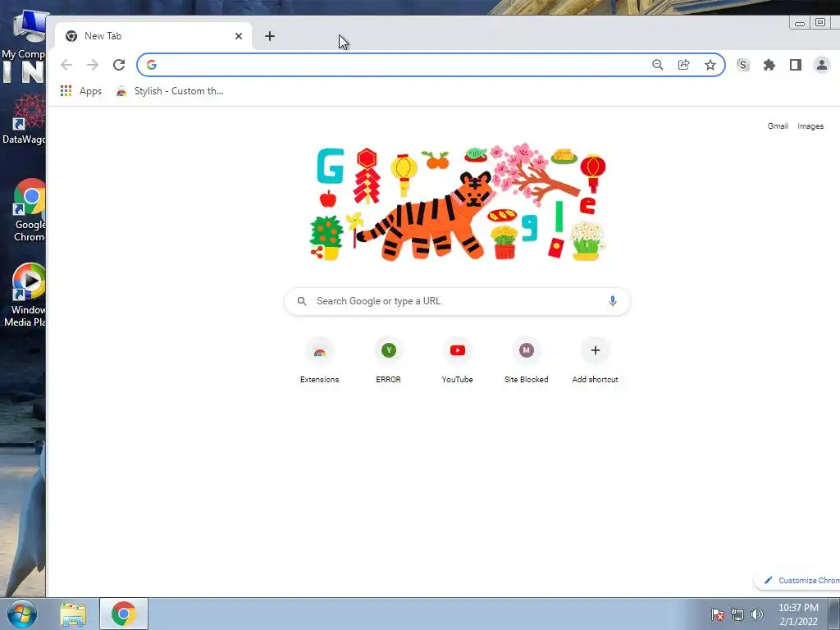Image resolution: width=840 pixels, height=630 pixels.
Task: Click the magnifier icon in the search box
Action: 302,301
